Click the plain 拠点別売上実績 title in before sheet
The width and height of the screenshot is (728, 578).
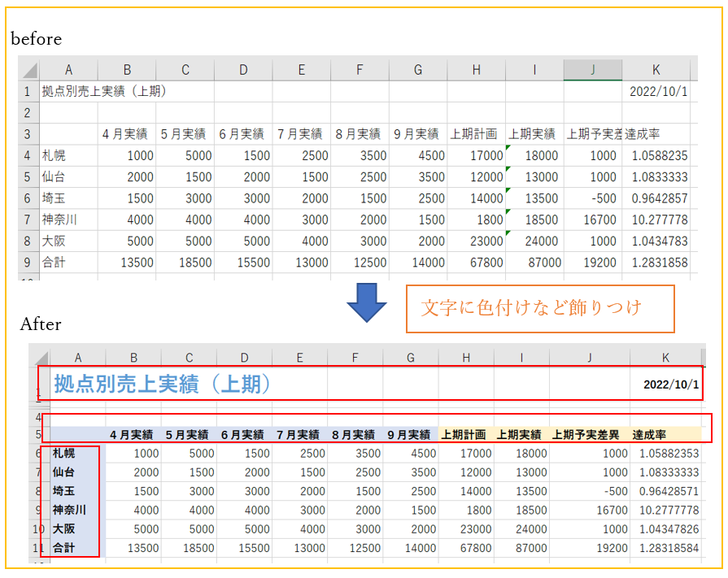pos(104,92)
